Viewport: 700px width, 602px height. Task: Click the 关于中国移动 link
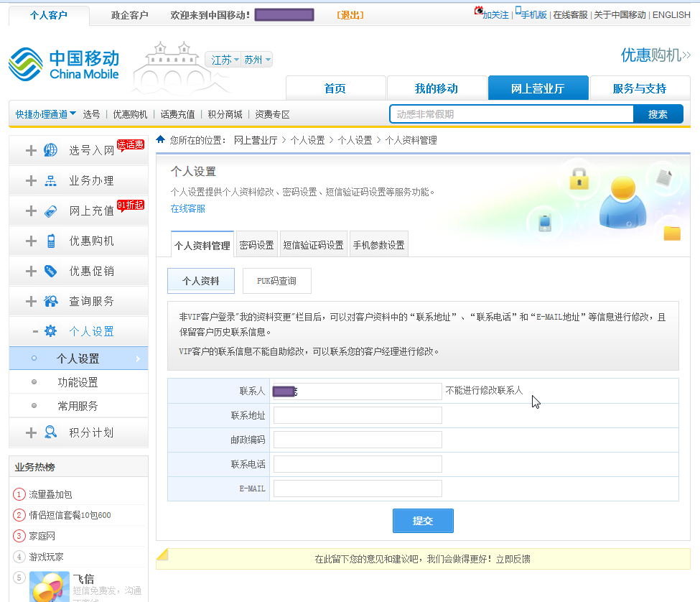[620, 15]
